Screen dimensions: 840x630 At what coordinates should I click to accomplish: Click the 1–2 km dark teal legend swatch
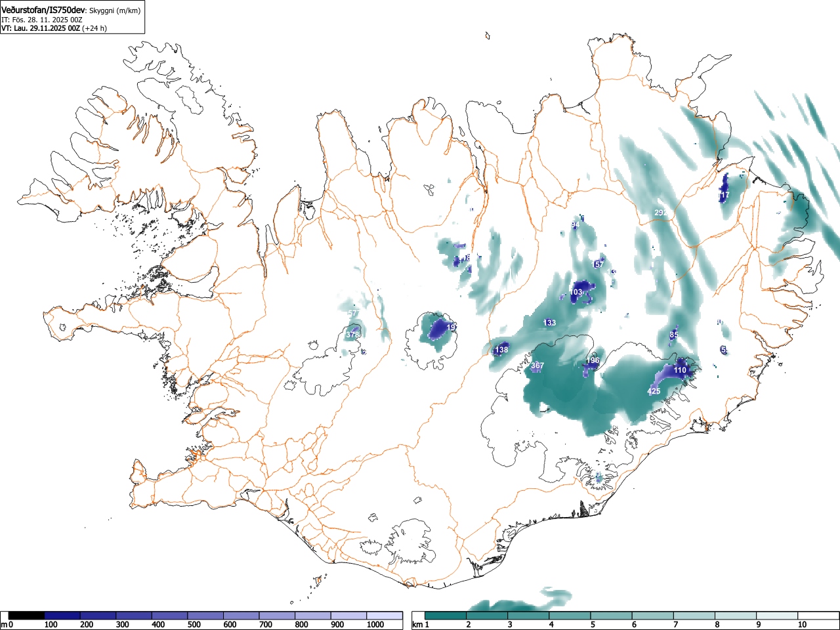(446, 616)
